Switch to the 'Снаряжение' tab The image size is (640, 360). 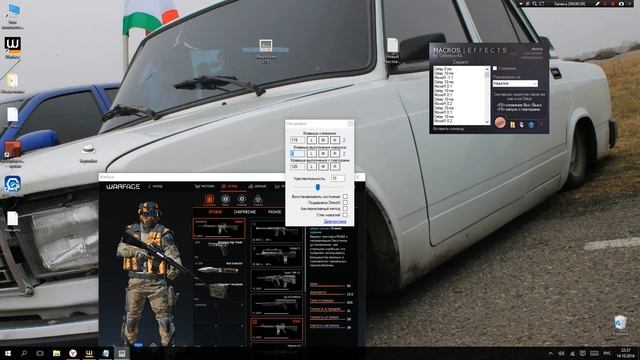pyautogui.click(x=245, y=212)
